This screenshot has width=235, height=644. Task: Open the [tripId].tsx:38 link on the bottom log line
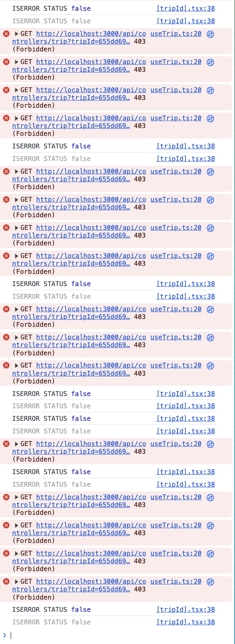click(x=186, y=622)
